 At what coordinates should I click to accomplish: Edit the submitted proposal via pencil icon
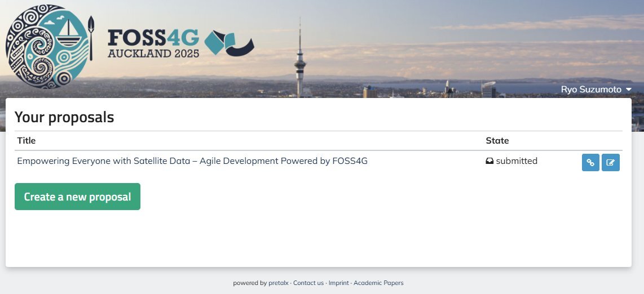(x=610, y=162)
